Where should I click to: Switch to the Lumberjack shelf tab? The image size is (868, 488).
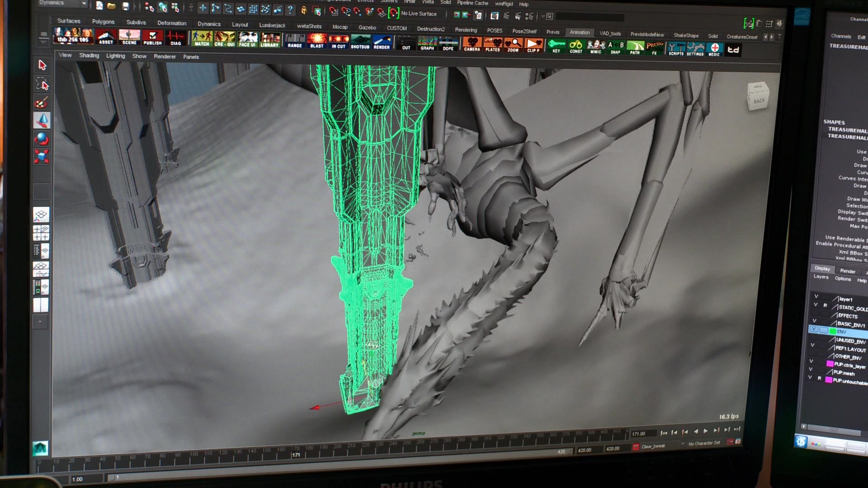[x=272, y=25]
